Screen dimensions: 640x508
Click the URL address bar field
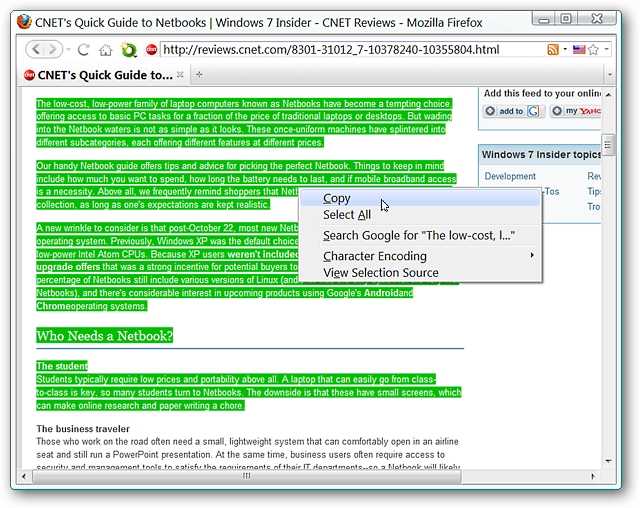pos(350,49)
